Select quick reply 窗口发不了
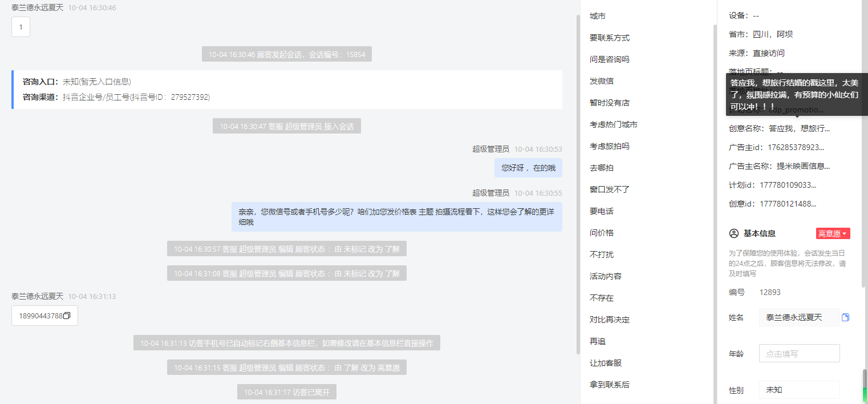Image resolution: width=868 pixels, height=404 pixels. click(610, 189)
